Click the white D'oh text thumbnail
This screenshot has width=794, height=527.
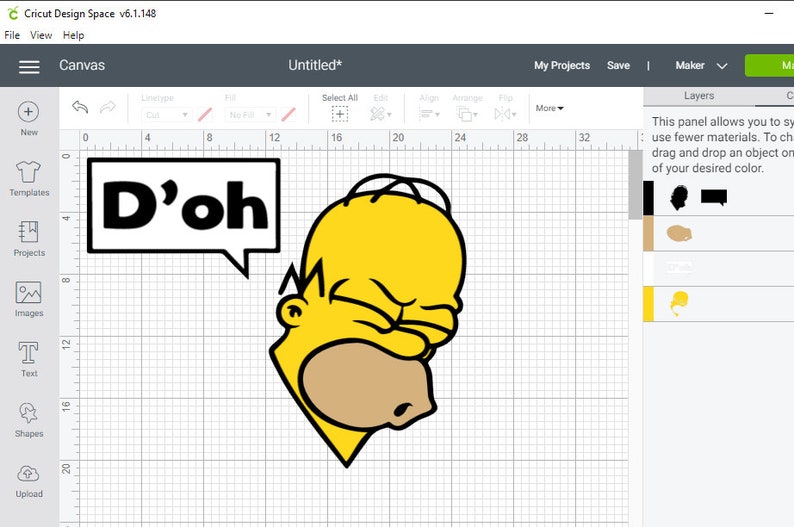pos(679,268)
